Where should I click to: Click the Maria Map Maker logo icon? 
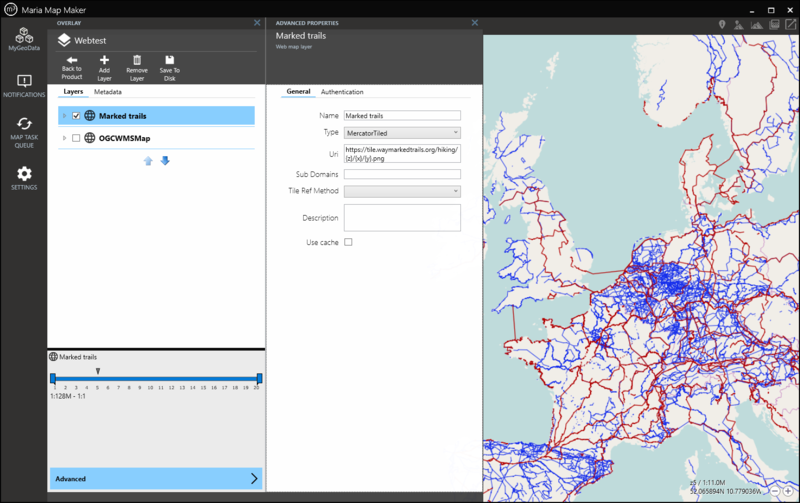tap(10, 9)
